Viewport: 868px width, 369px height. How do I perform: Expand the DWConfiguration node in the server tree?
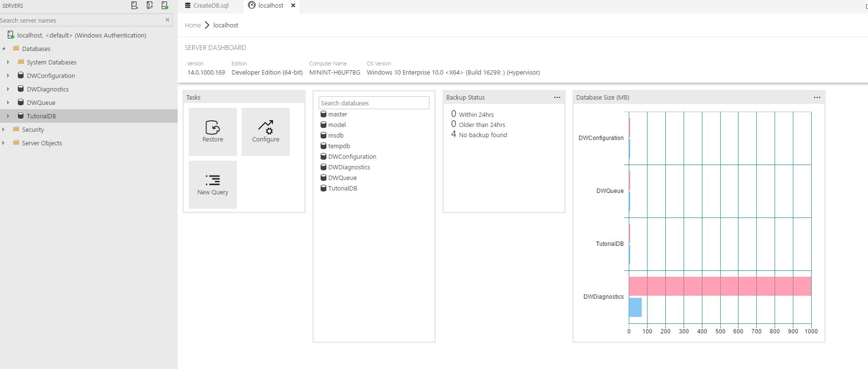click(8, 76)
